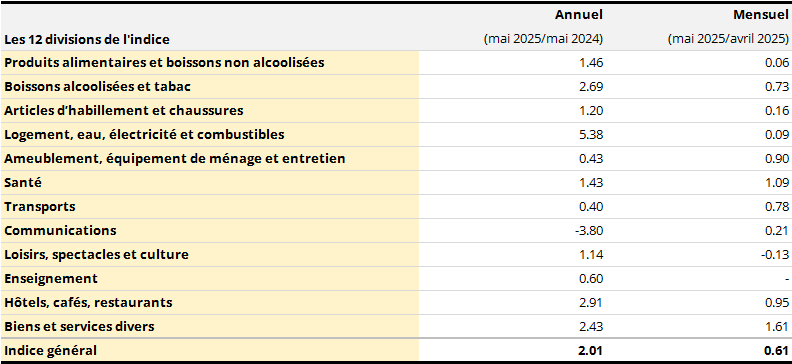The image size is (792, 364).
Task: Select the -3.80 annual Communications value
Action: click(589, 231)
